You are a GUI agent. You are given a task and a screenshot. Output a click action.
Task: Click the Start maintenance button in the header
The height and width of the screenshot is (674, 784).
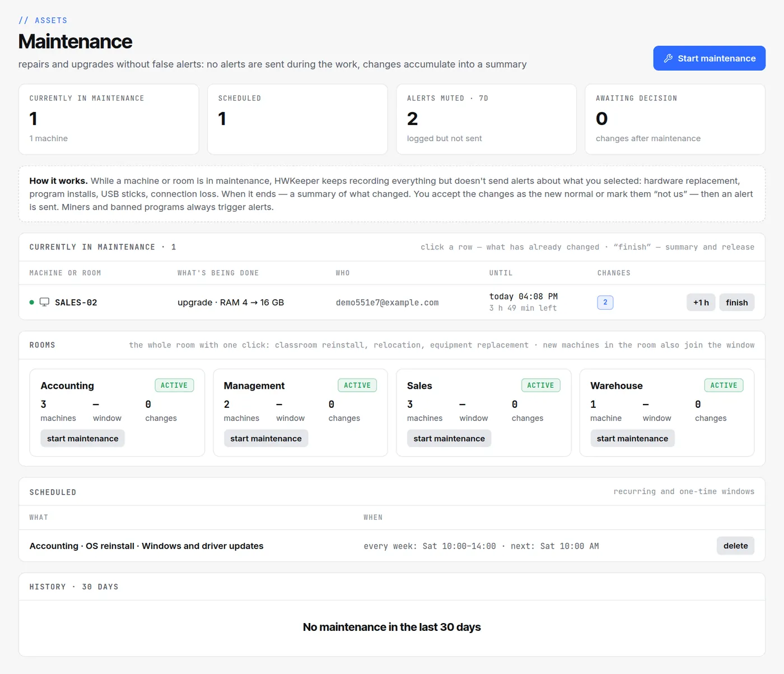coord(709,58)
